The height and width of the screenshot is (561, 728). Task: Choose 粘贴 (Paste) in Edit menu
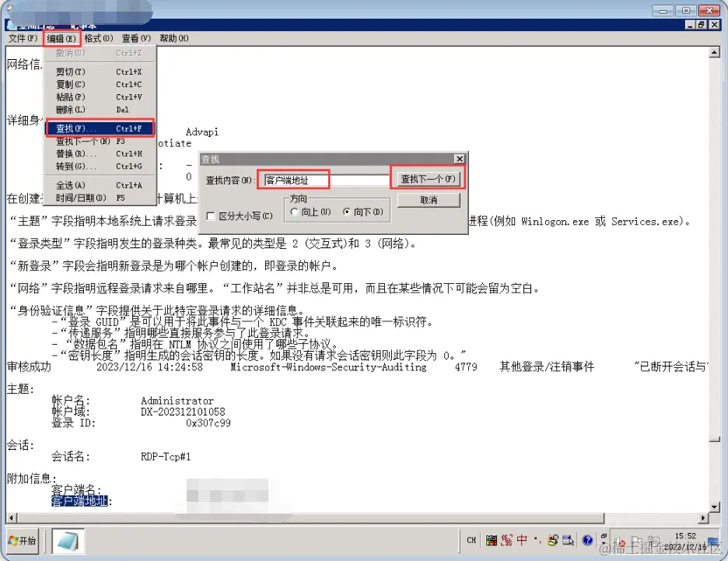[x=100, y=97]
